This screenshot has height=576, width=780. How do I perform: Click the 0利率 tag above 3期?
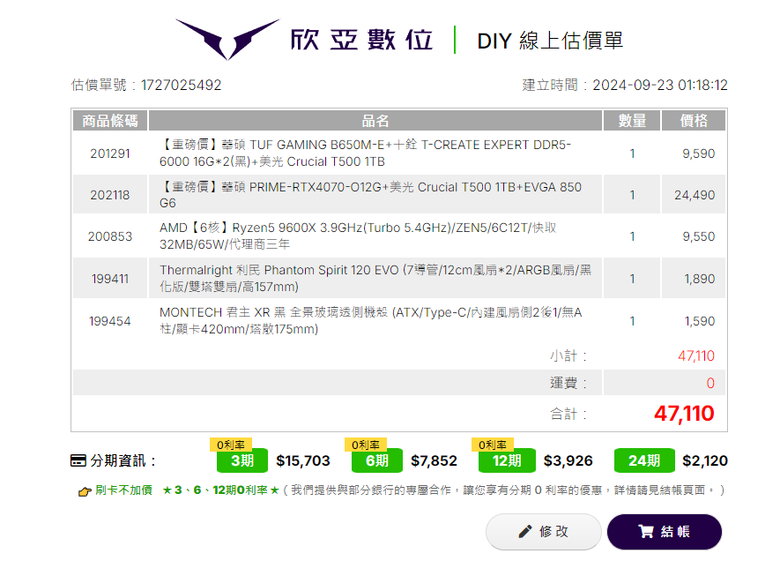[231, 445]
